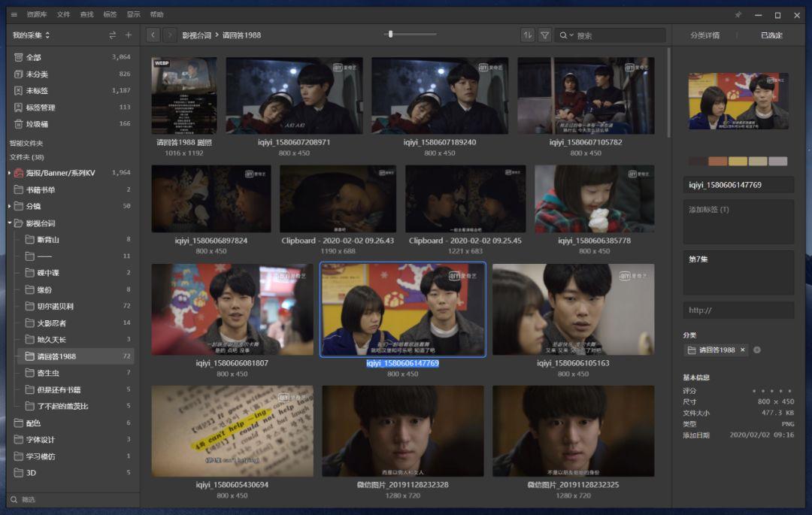Click the dark brown color swatch
The height and width of the screenshot is (515, 812).
(x=698, y=162)
